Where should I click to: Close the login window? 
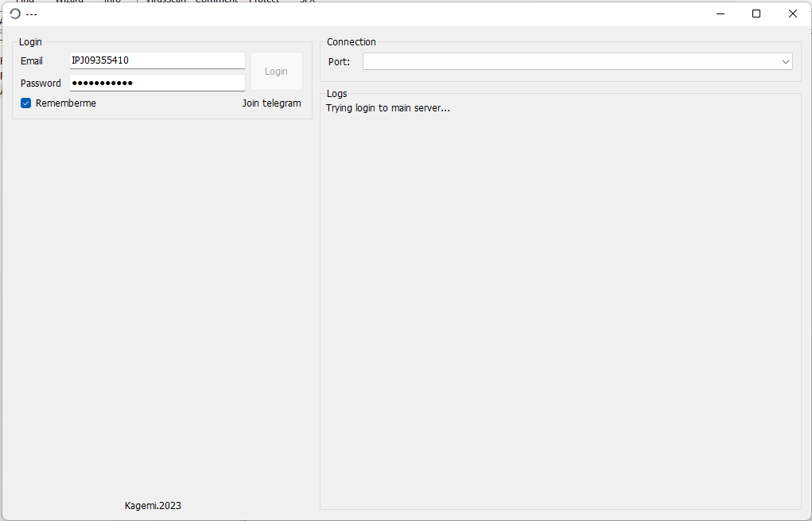click(793, 14)
